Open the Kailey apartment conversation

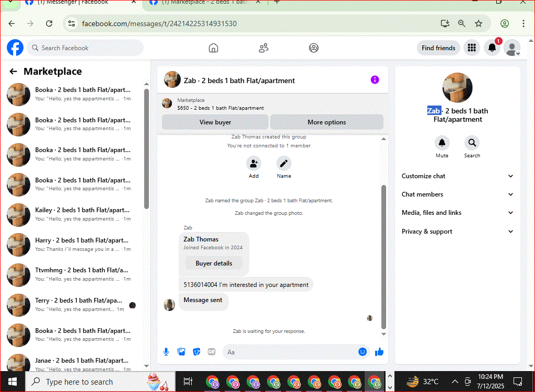pos(73,214)
